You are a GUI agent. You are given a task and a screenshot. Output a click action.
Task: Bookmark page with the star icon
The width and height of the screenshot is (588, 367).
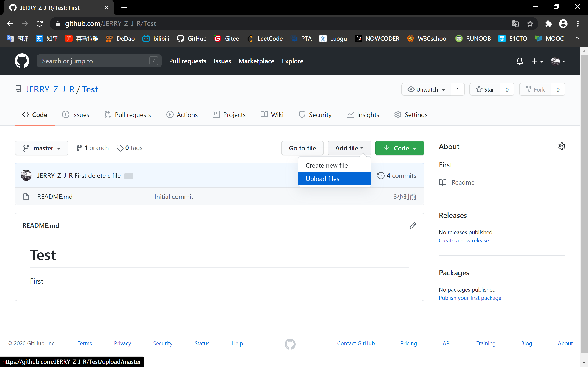coord(530,24)
